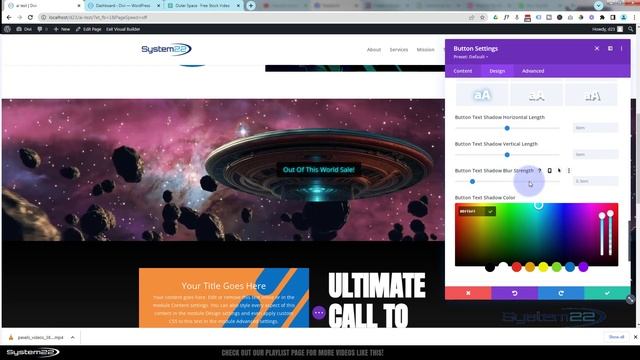Go back with the browser back arrow

point(9,18)
